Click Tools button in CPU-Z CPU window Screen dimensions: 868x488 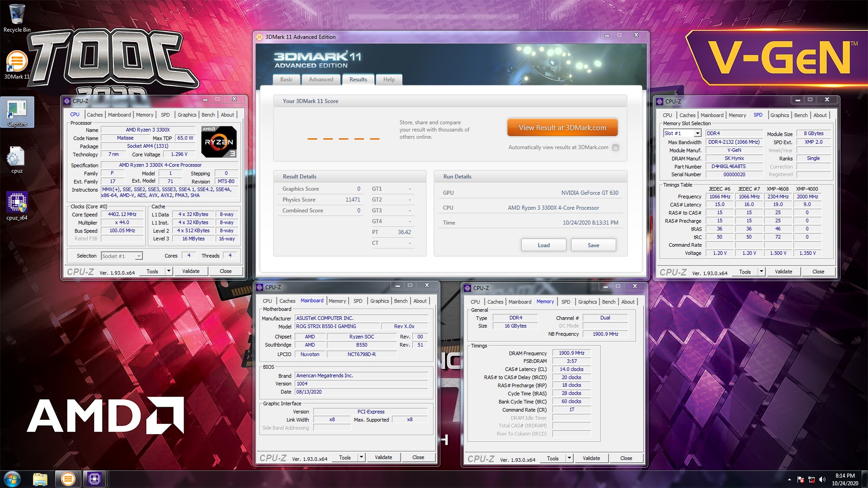pos(152,271)
